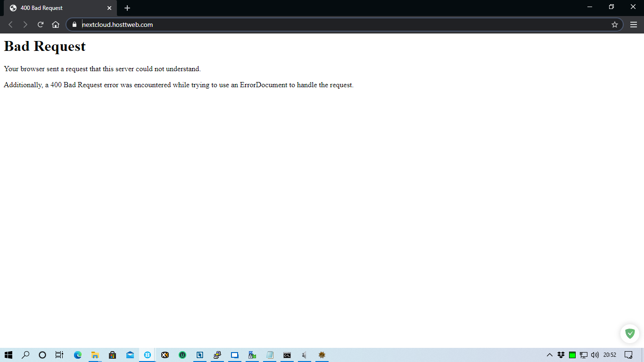644x362 pixels.
Task: Reload the current page
Action: coord(40,25)
